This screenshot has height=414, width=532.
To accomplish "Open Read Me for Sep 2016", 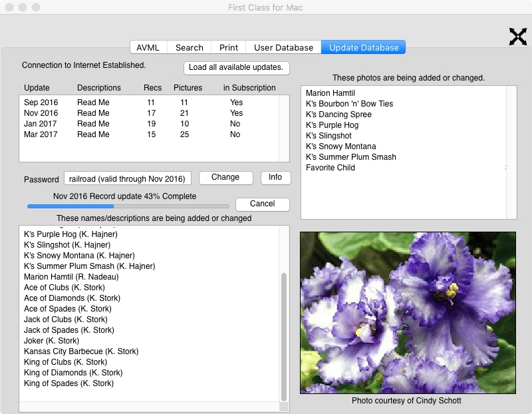I will point(93,103).
